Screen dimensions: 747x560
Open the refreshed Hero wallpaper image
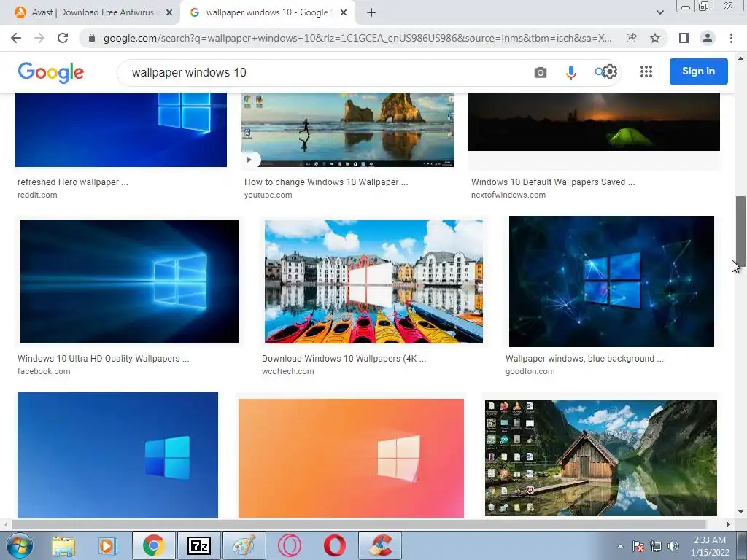pyautogui.click(x=120, y=130)
